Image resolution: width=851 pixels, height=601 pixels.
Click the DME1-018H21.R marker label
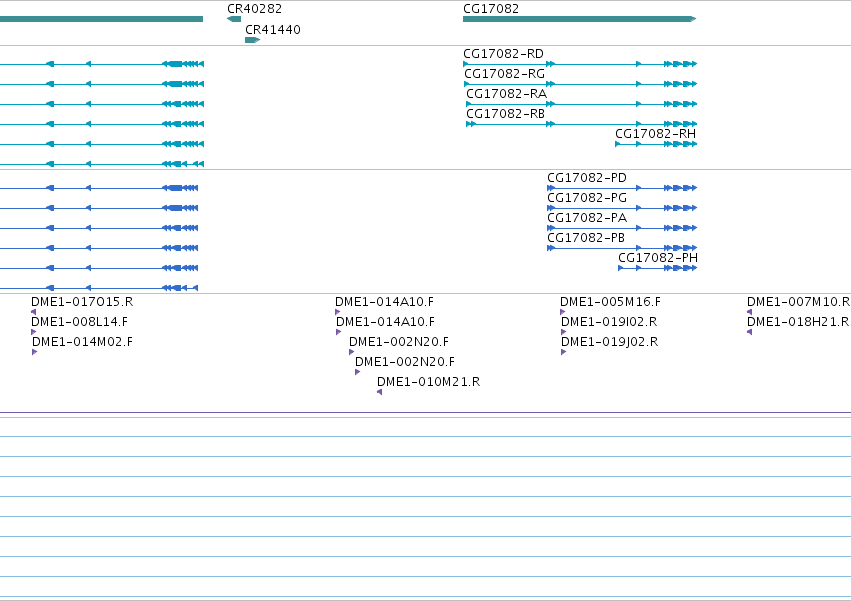[798, 322]
